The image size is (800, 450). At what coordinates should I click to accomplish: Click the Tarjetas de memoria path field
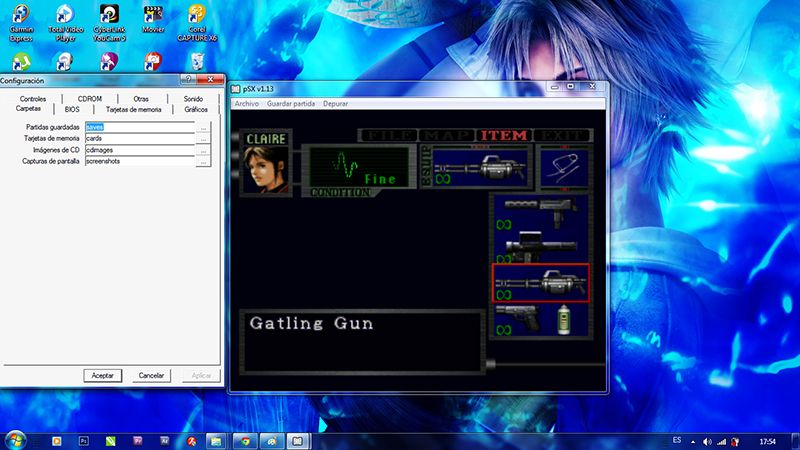click(140, 138)
